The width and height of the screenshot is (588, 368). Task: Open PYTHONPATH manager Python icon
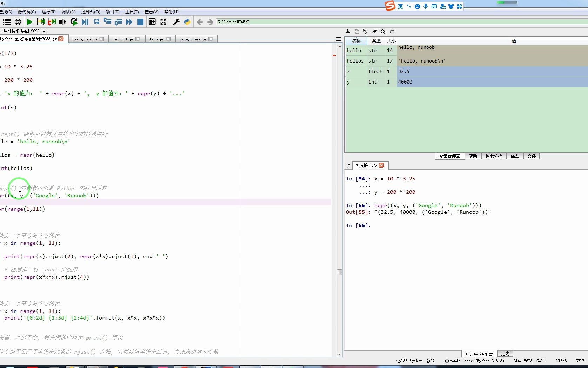coord(187,22)
